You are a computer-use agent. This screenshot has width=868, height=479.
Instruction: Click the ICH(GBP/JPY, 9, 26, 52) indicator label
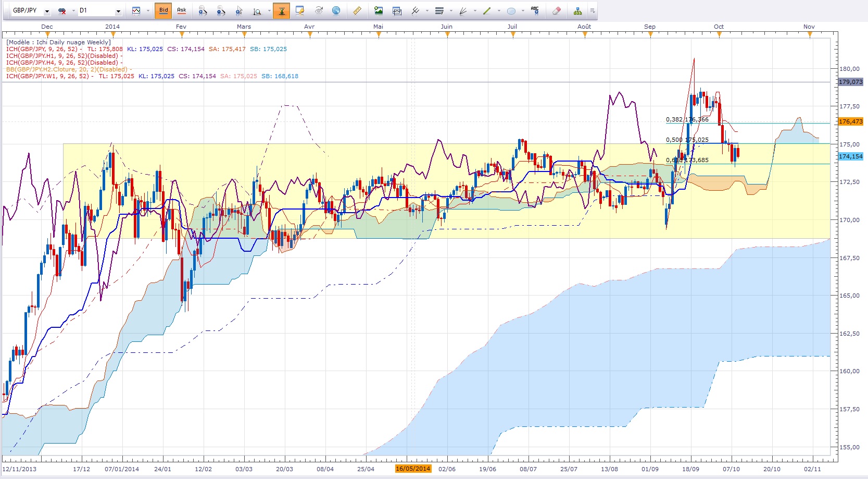pyautogui.click(x=42, y=49)
